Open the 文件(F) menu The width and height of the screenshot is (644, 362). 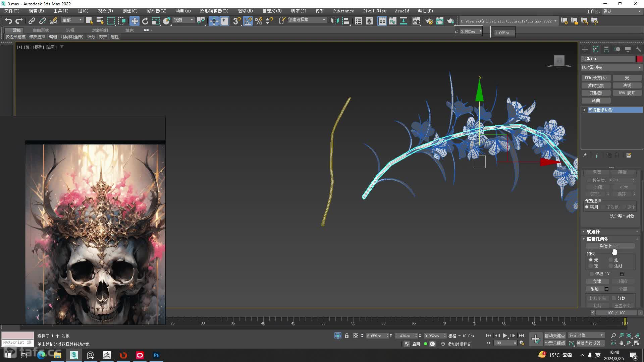point(12,11)
